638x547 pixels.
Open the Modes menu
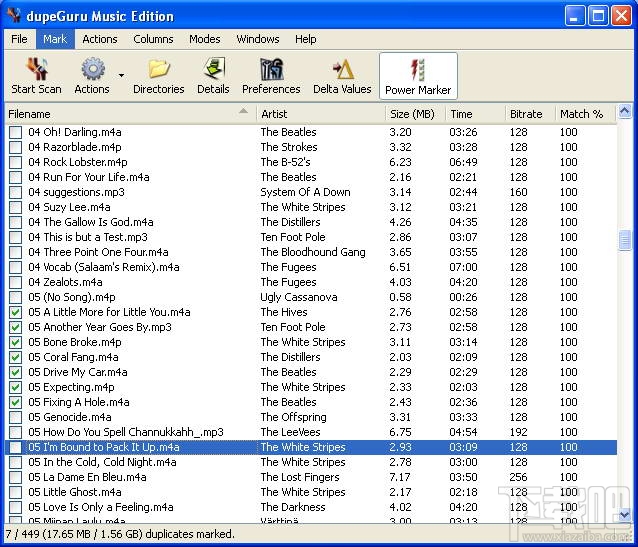coord(204,39)
